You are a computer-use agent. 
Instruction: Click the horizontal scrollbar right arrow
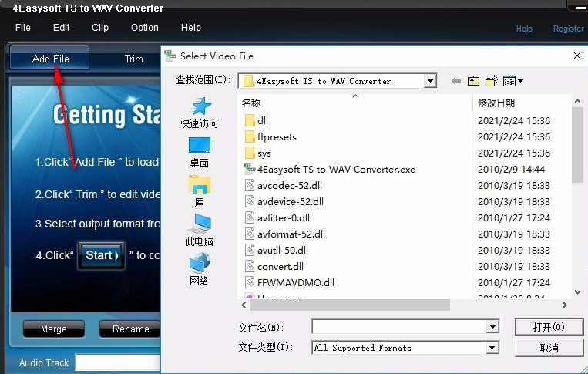coord(565,305)
